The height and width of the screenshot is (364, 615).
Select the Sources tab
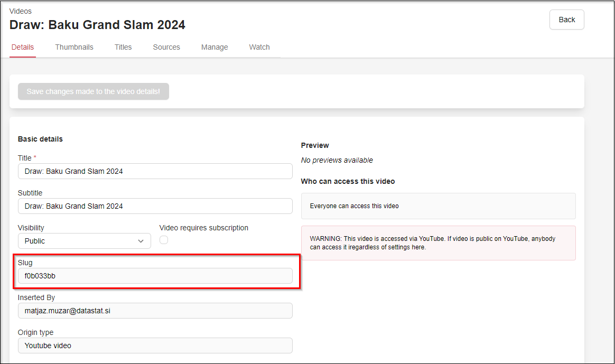166,47
